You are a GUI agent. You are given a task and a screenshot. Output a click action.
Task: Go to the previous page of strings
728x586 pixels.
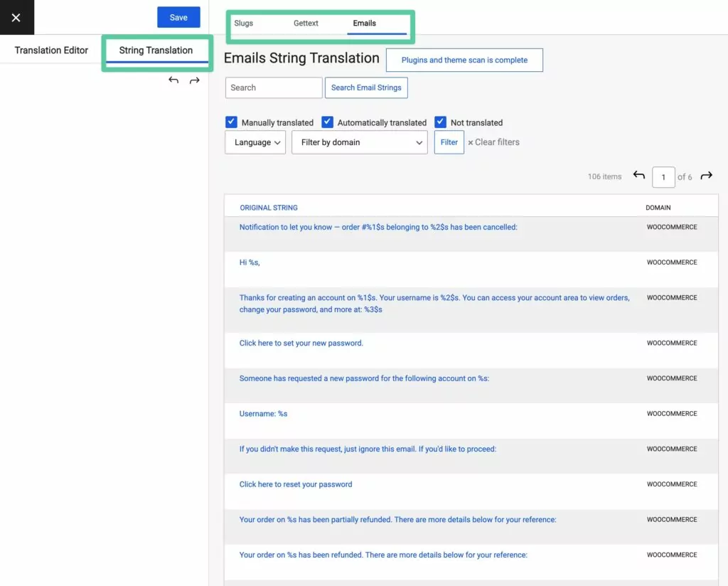coord(638,176)
